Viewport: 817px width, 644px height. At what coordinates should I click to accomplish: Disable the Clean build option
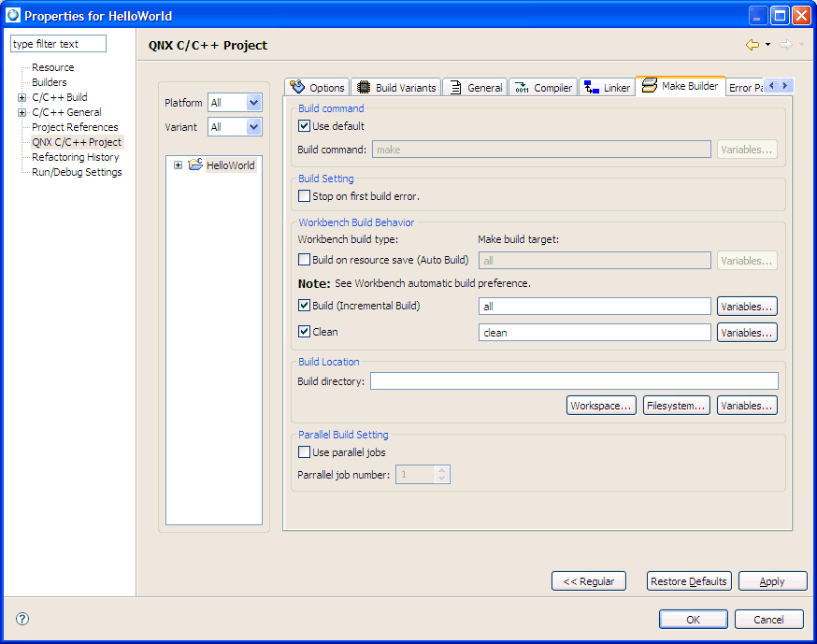pyautogui.click(x=304, y=332)
